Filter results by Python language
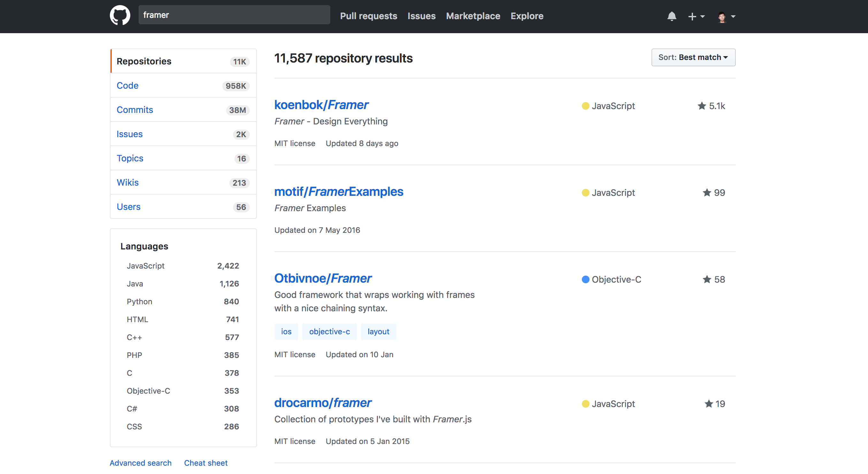 [139, 301]
